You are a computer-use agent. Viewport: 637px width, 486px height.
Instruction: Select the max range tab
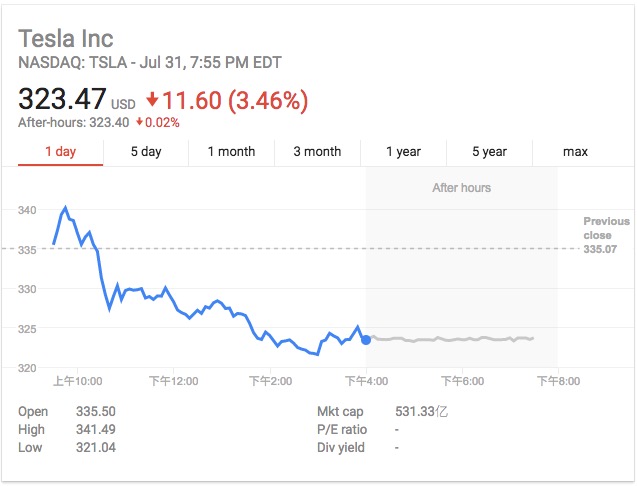[x=575, y=152]
